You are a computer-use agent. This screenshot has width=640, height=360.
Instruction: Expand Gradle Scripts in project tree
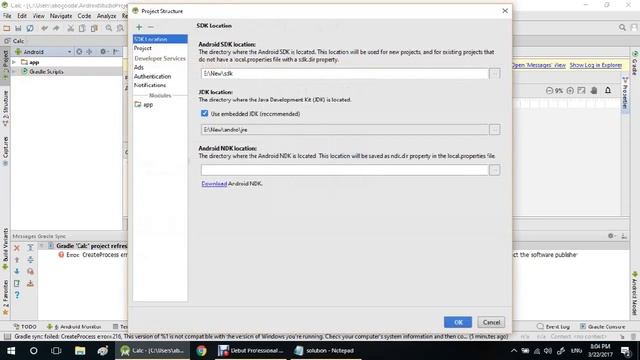point(14,71)
